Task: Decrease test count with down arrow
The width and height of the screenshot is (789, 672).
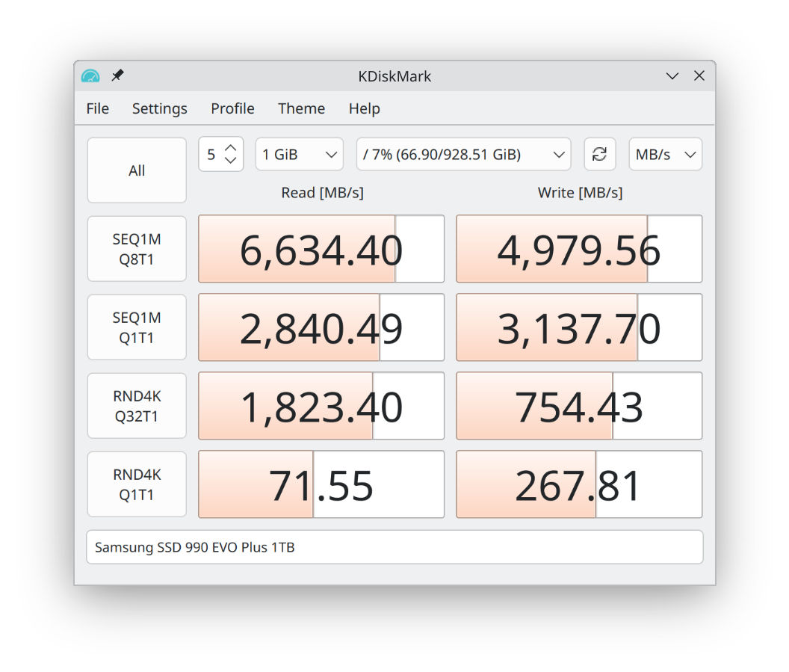Action: click(x=231, y=161)
